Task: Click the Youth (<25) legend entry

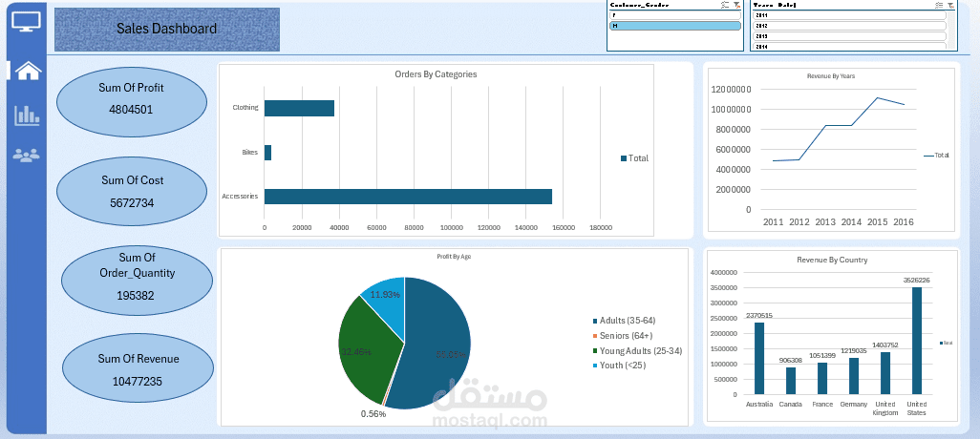Action: (619, 366)
